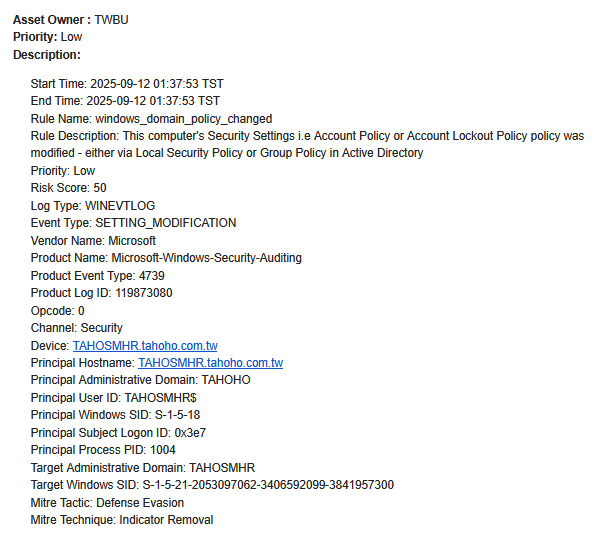Click the Target Windows SID value line
The width and height of the screenshot is (606, 549).
coord(212,485)
